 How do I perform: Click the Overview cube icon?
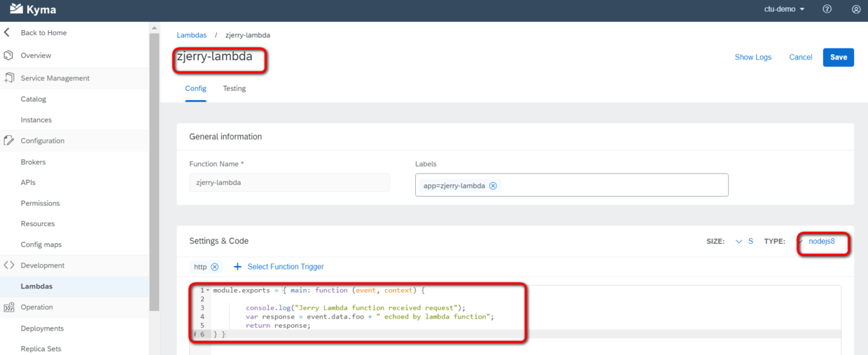click(x=8, y=55)
